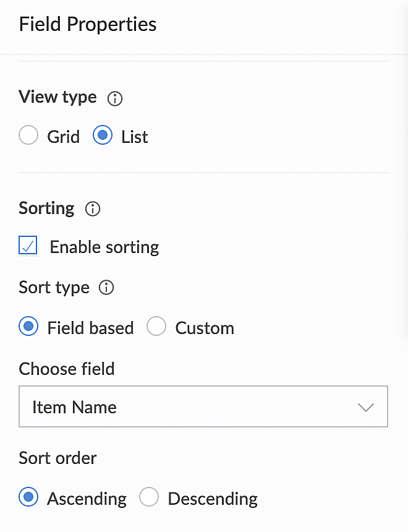This screenshot has height=532, width=408.
Task: Click the Choose field label
Action: (x=67, y=369)
